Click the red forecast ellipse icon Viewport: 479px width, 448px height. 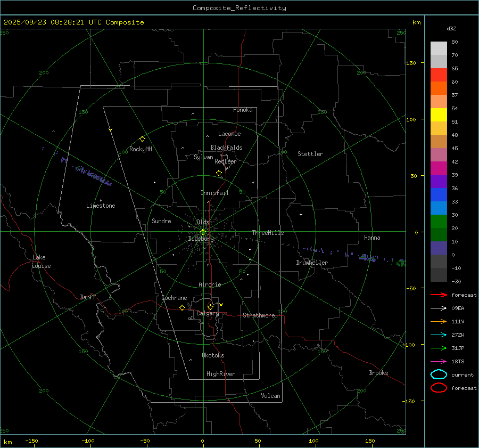[x=439, y=388]
